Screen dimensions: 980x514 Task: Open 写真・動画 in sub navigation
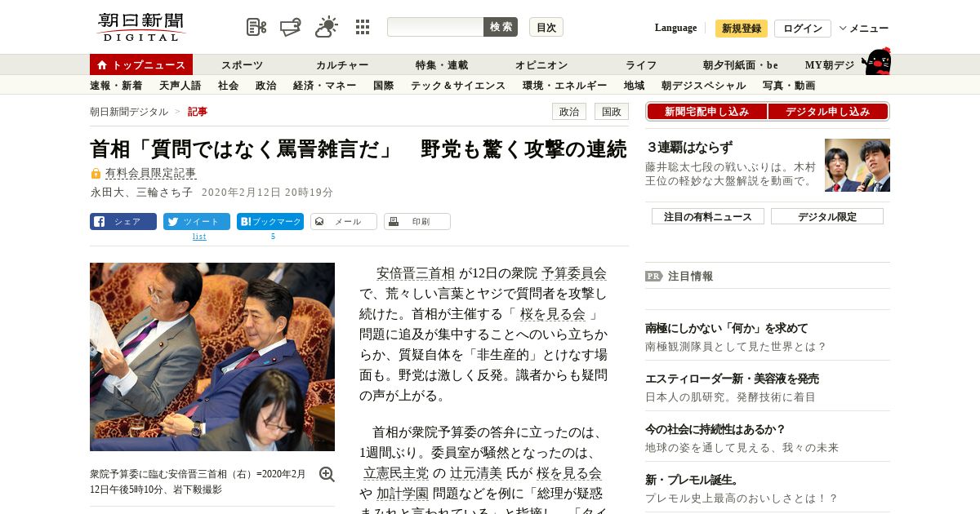(x=789, y=85)
